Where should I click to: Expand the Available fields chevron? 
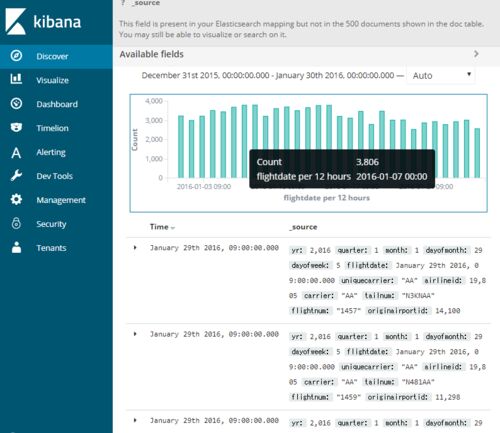coord(476,54)
